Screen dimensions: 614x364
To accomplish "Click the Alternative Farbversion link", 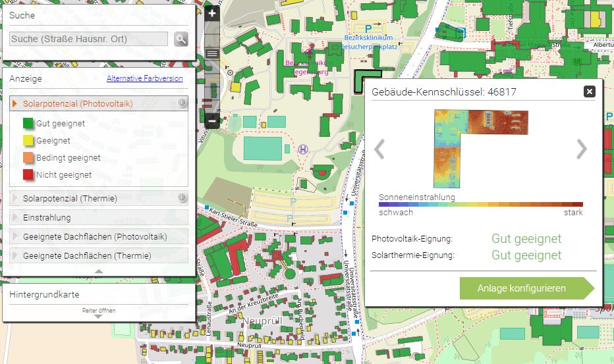I will tap(144, 79).
